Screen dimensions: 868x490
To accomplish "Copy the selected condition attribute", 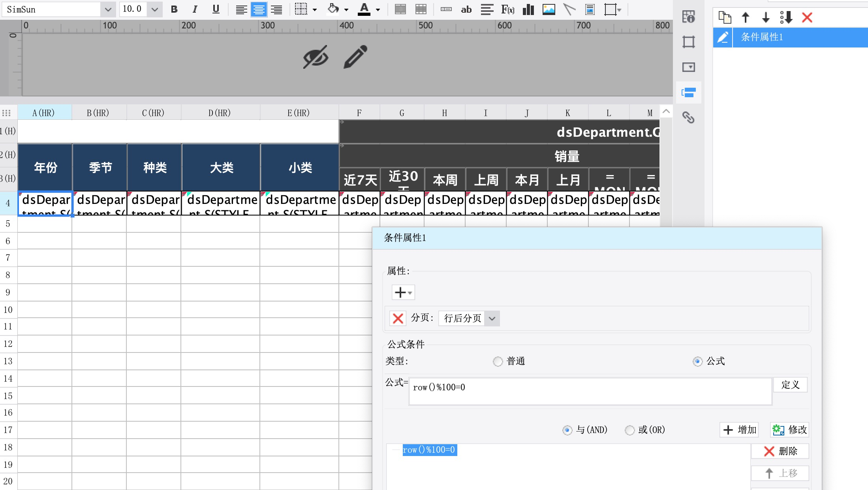I will (x=725, y=17).
